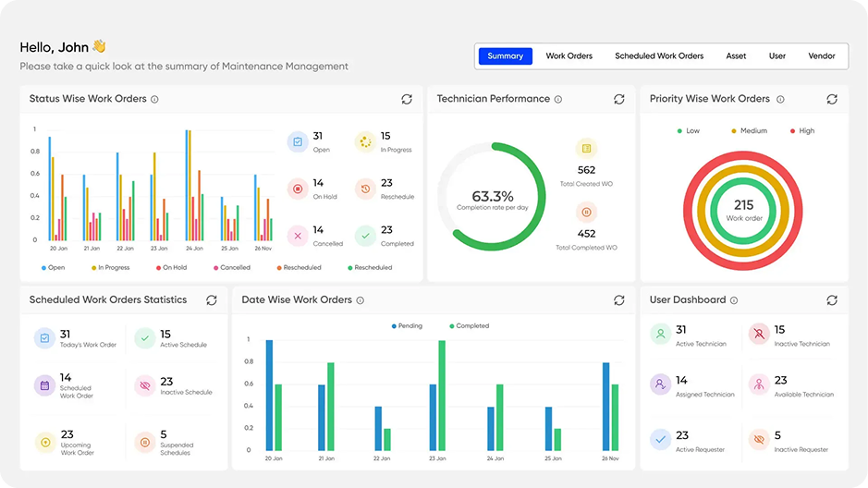Click info icon beside Technician Performance

pyautogui.click(x=558, y=100)
